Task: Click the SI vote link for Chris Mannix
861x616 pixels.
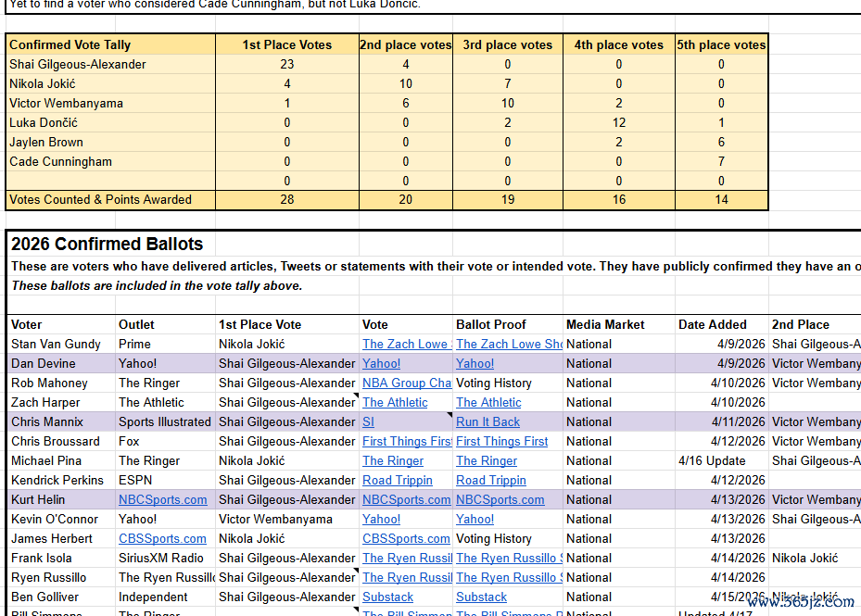Action: pos(369,421)
